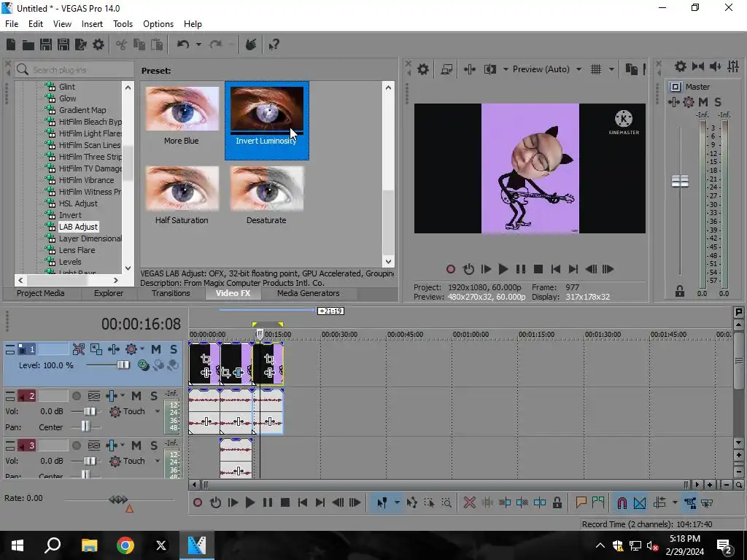Viewport: 747px width, 560px height.
Task: Delete the selection with red X icon
Action: pyautogui.click(x=469, y=502)
